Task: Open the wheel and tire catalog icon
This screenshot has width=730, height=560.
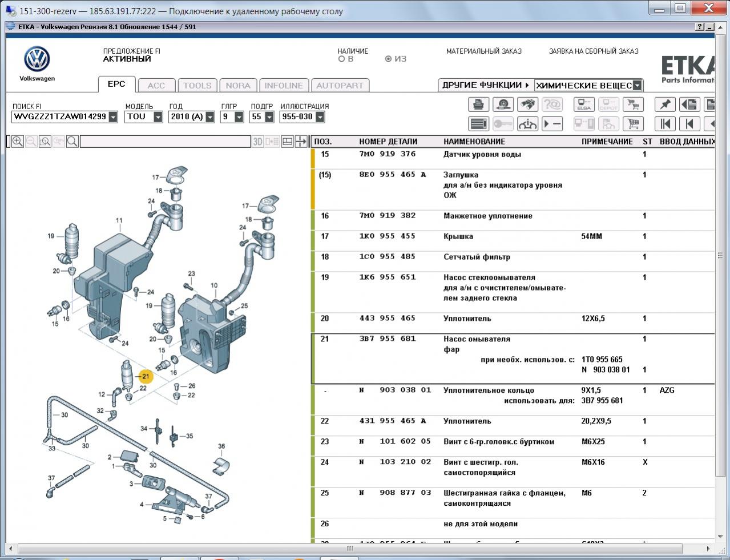Action: [x=503, y=104]
